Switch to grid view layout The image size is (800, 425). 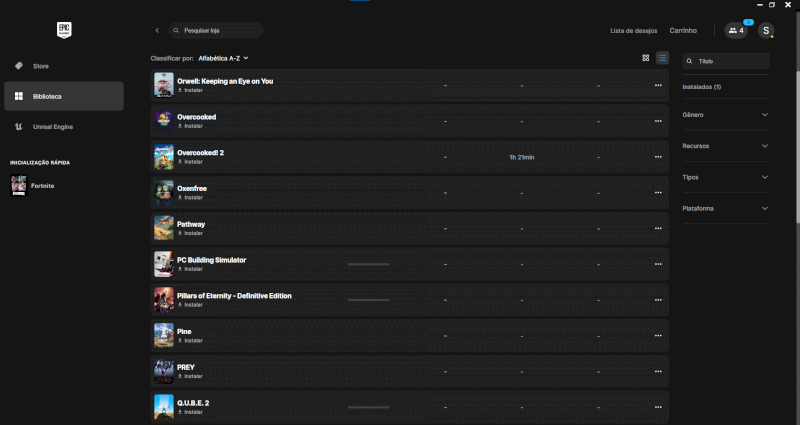click(646, 58)
